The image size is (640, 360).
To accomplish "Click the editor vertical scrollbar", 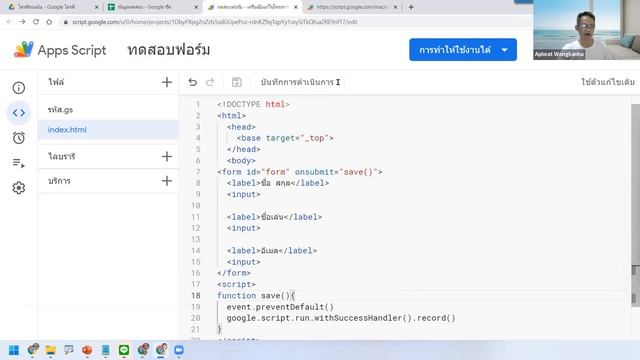I will [635, 204].
